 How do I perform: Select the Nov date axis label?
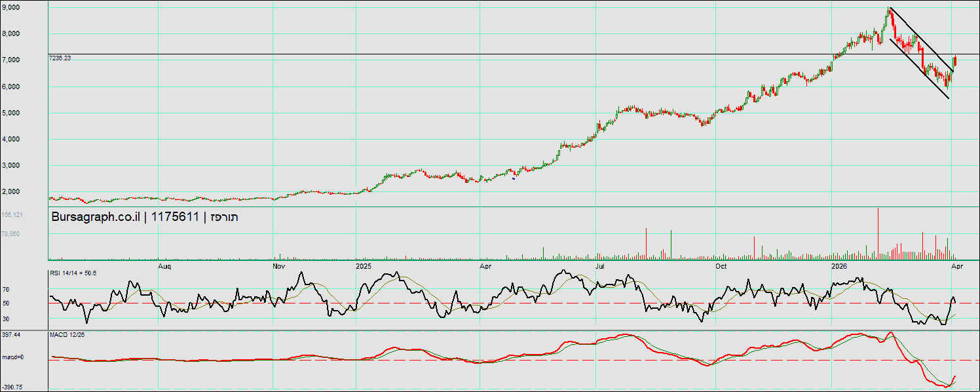(x=279, y=267)
